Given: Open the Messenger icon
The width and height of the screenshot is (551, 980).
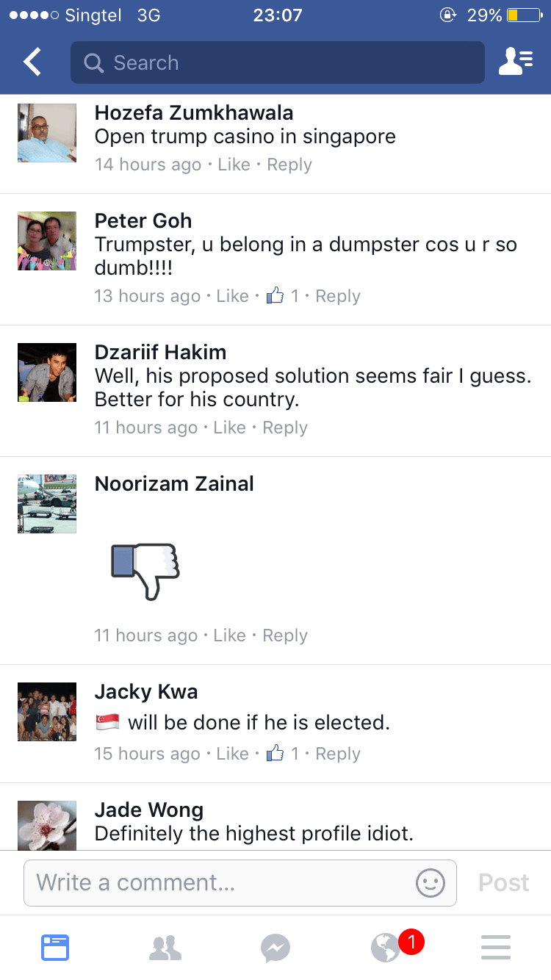Looking at the screenshot, I should click(x=275, y=948).
